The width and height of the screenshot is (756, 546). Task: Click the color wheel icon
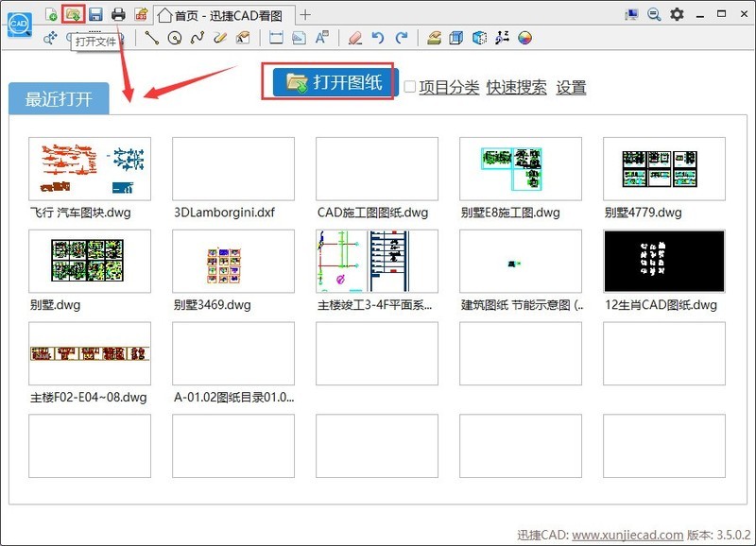pyautogui.click(x=525, y=38)
